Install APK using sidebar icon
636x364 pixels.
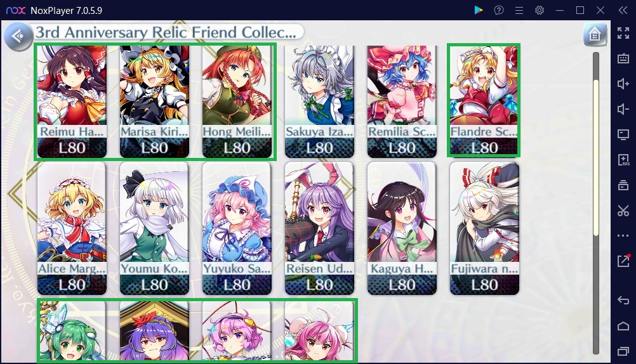(623, 160)
